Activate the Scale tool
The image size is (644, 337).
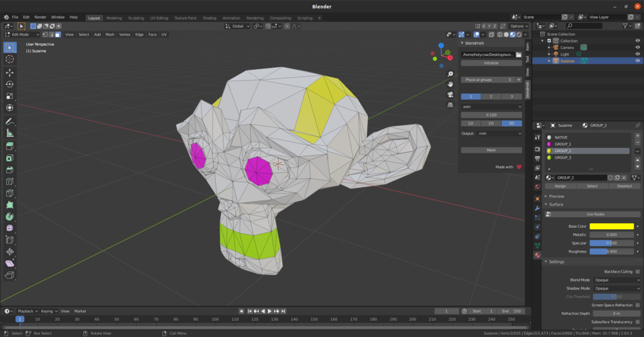click(x=10, y=96)
